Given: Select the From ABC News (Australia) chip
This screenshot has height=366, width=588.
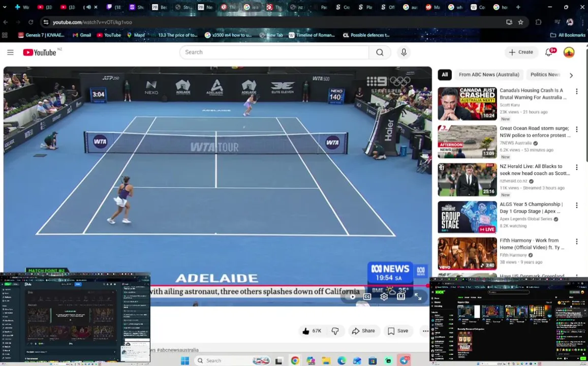Looking at the screenshot, I should [x=489, y=75].
